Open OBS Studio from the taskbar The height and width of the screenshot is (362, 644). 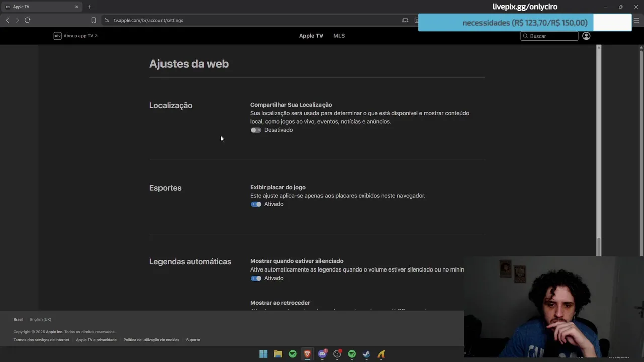337,354
